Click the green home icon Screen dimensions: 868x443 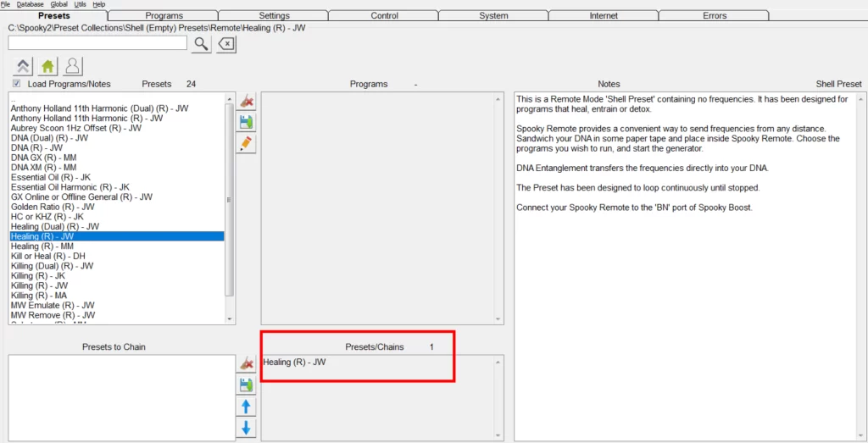48,66
